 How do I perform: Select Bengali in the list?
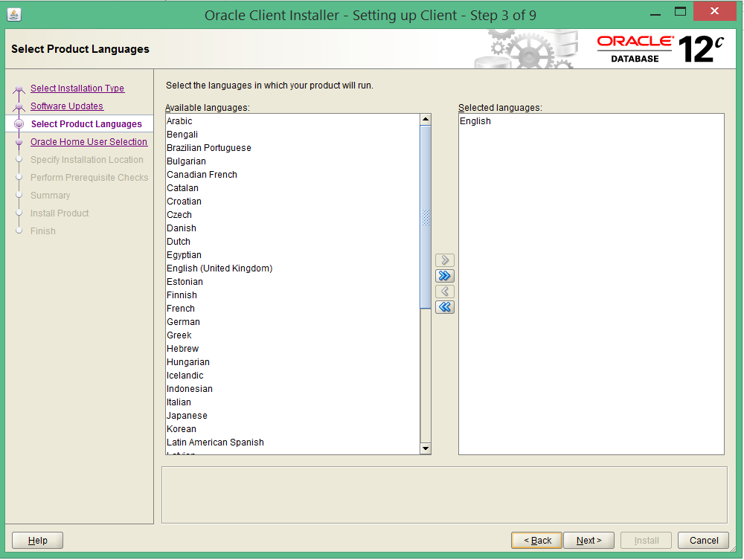[292, 134]
